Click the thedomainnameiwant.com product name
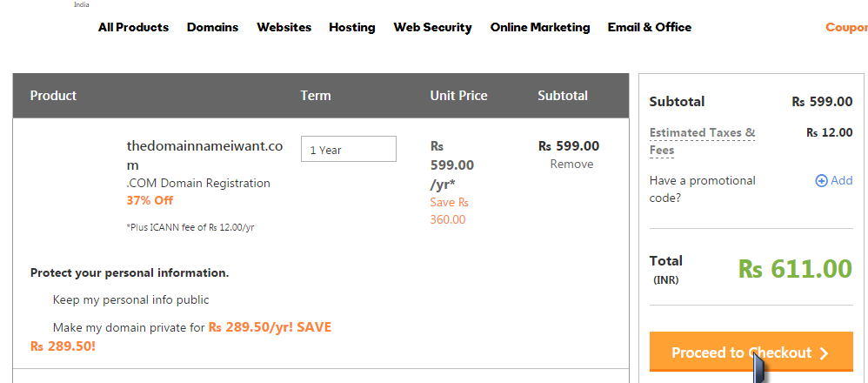 [204, 156]
